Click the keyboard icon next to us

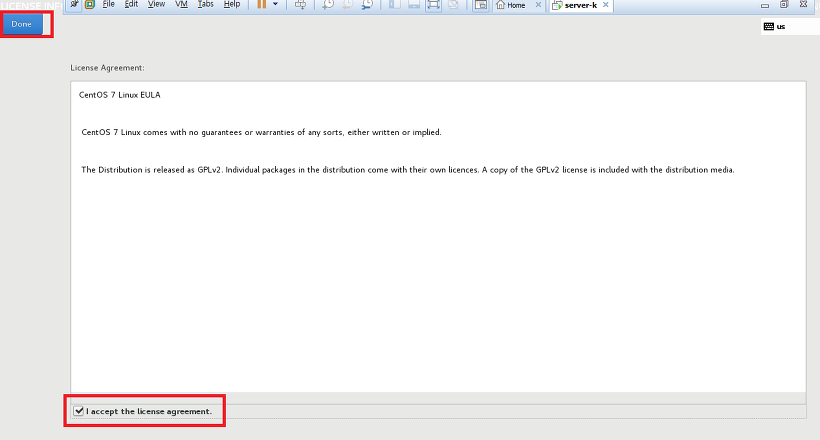click(769, 27)
